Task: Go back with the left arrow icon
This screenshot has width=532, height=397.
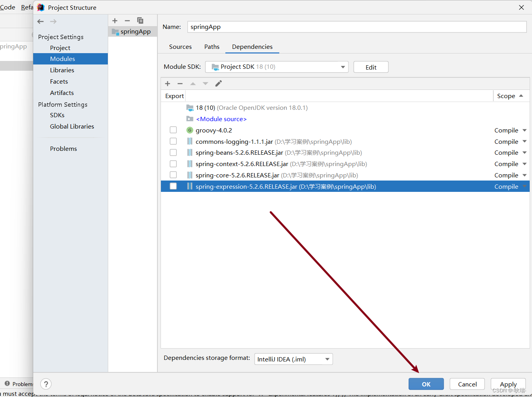Action: pyautogui.click(x=41, y=21)
